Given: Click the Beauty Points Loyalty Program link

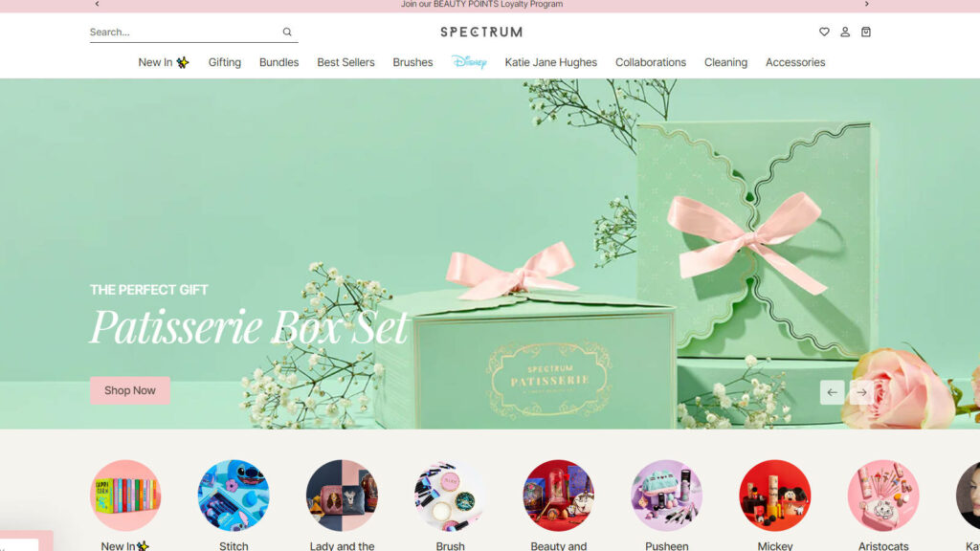Looking at the screenshot, I should (481, 5).
